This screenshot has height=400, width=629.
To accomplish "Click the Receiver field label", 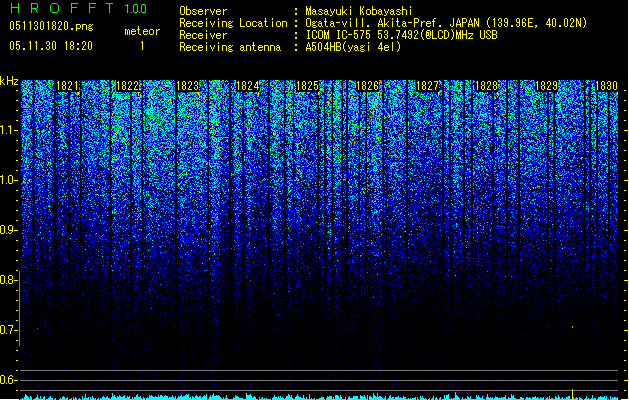I will pyautogui.click(x=203, y=35).
